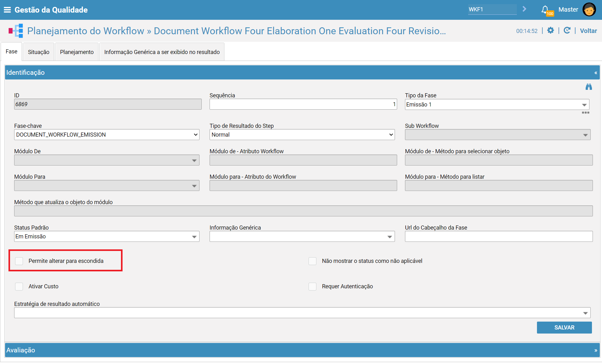The image size is (602, 364).
Task: Click the Voltar link
Action: [588, 31]
